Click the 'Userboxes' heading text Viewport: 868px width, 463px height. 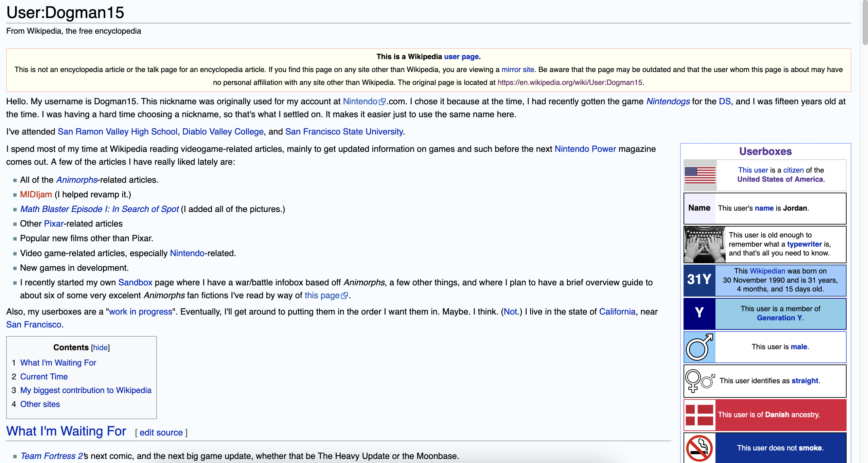pos(765,152)
